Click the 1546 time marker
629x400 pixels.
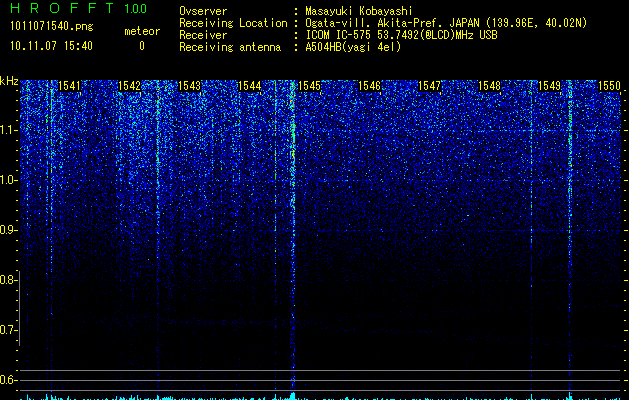point(369,86)
